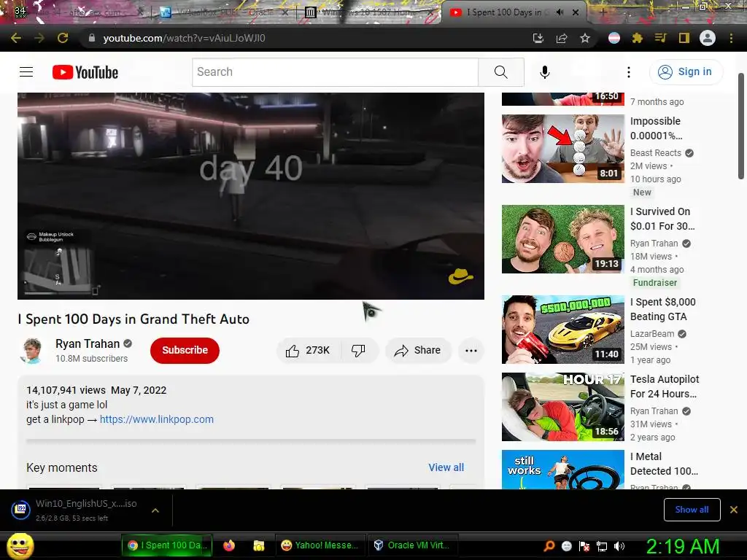
Task: Click the cowboy hat channel watermark
Action: click(460, 276)
